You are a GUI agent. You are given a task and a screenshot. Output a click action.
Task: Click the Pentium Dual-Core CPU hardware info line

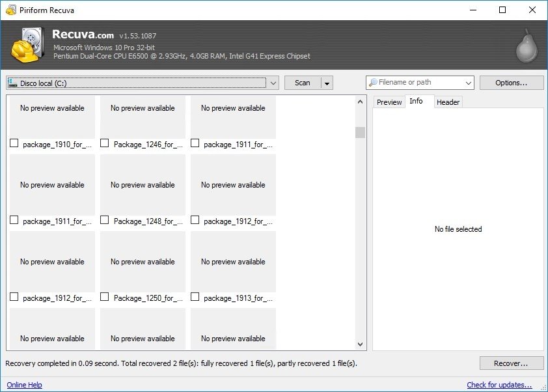(182, 56)
